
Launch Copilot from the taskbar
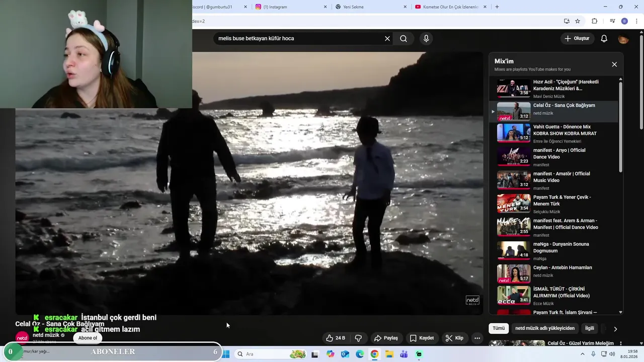point(330,354)
